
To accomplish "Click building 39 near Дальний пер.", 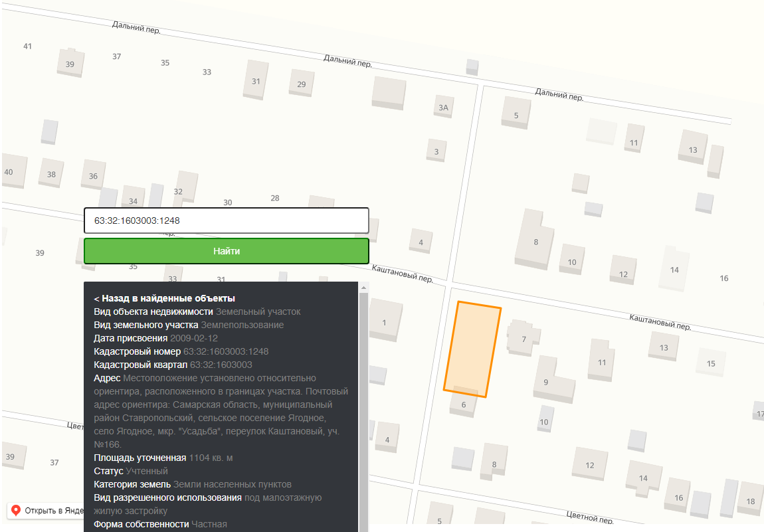I will (x=70, y=63).
